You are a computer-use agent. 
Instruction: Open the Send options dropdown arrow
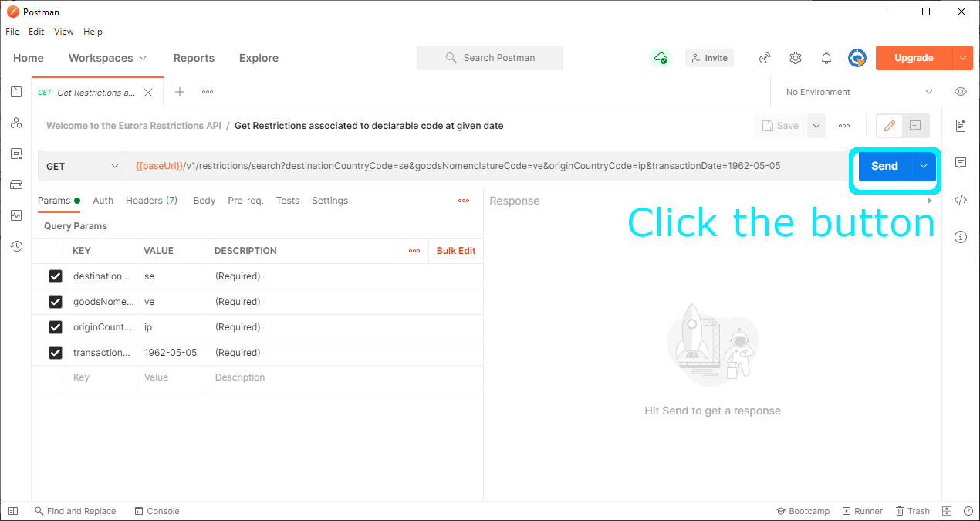tap(923, 166)
